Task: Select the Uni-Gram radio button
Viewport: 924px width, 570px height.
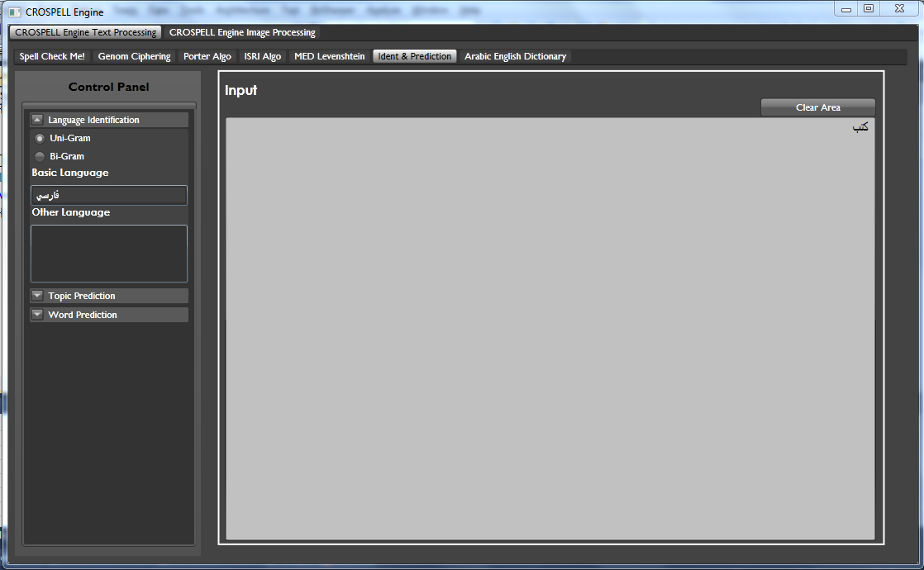Action: (40, 138)
